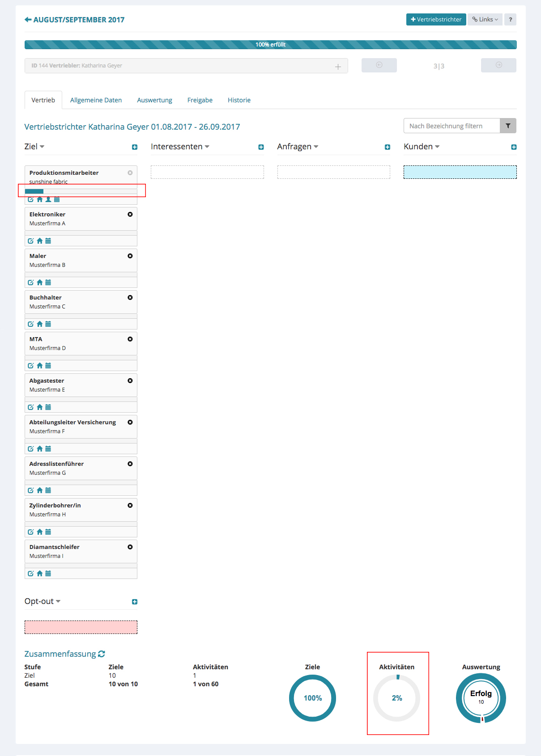Image resolution: width=541 pixels, height=756 pixels.
Task: Open the calendar icon on the MTA card
Action: (x=48, y=366)
